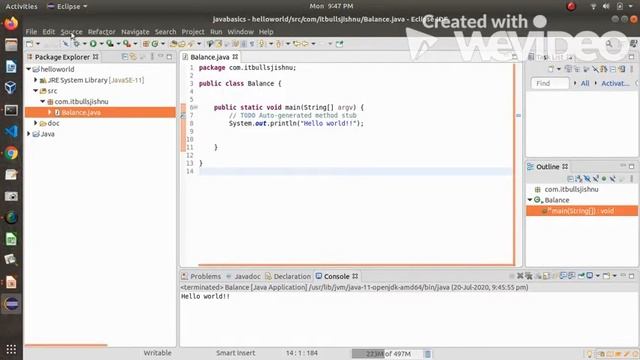Expand the Java project node

tap(29, 133)
